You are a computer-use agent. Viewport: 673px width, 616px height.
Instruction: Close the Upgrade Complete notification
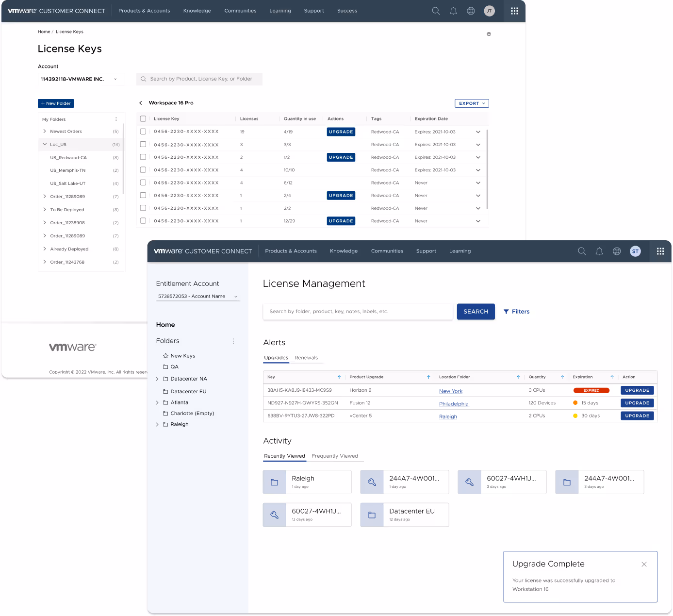coord(644,564)
